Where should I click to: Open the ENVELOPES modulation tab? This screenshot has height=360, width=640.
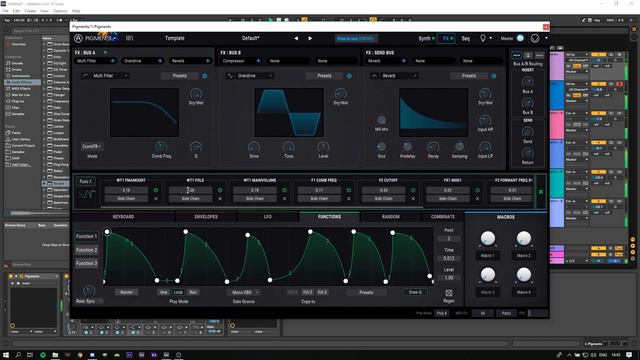click(206, 217)
